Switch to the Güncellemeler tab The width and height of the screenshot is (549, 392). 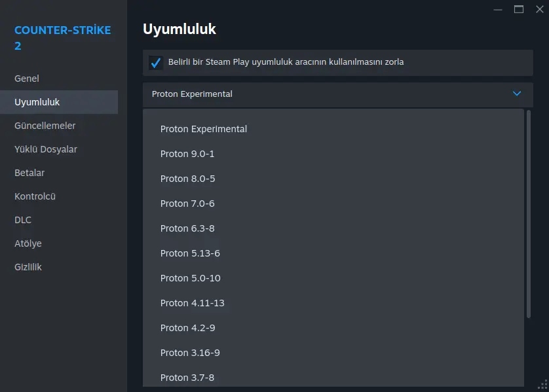pyautogui.click(x=59, y=126)
